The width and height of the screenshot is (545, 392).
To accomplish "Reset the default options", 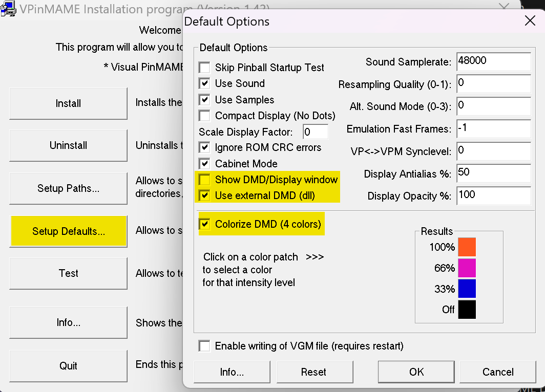I will (x=315, y=372).
